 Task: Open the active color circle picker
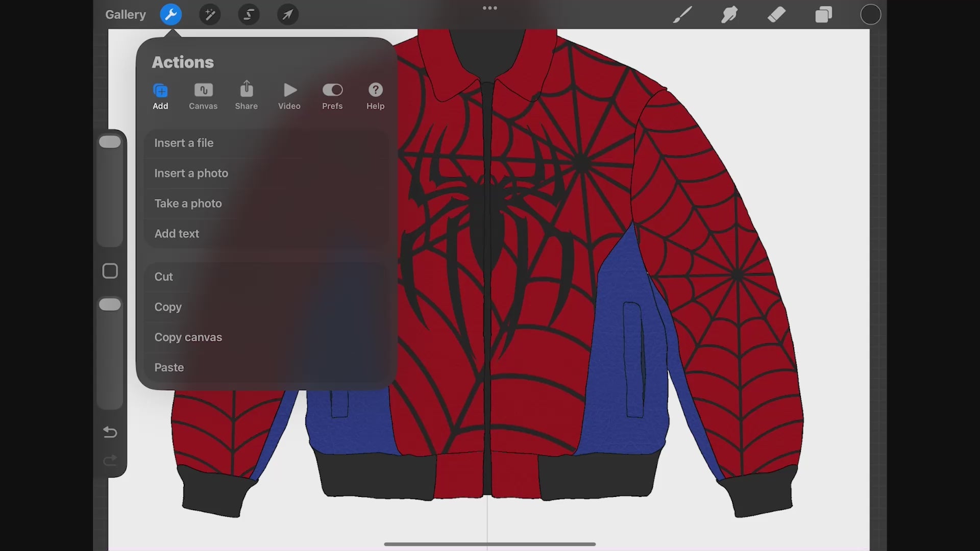pyautogui.click(x=870, y=15)
